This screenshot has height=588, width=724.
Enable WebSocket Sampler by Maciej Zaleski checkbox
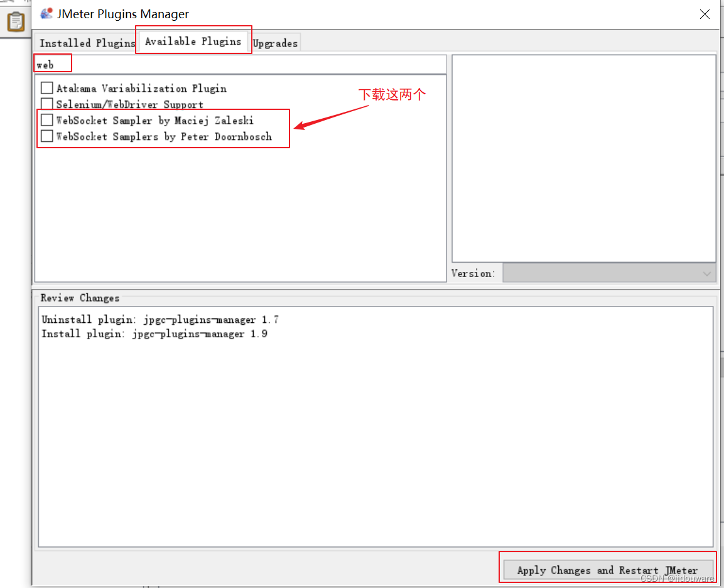click(47, 120)
